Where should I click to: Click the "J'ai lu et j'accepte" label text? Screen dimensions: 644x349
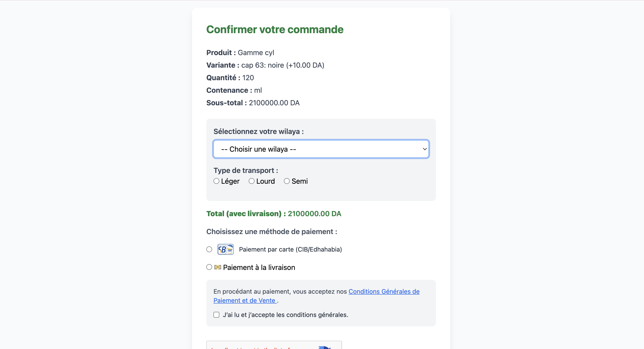285,315
